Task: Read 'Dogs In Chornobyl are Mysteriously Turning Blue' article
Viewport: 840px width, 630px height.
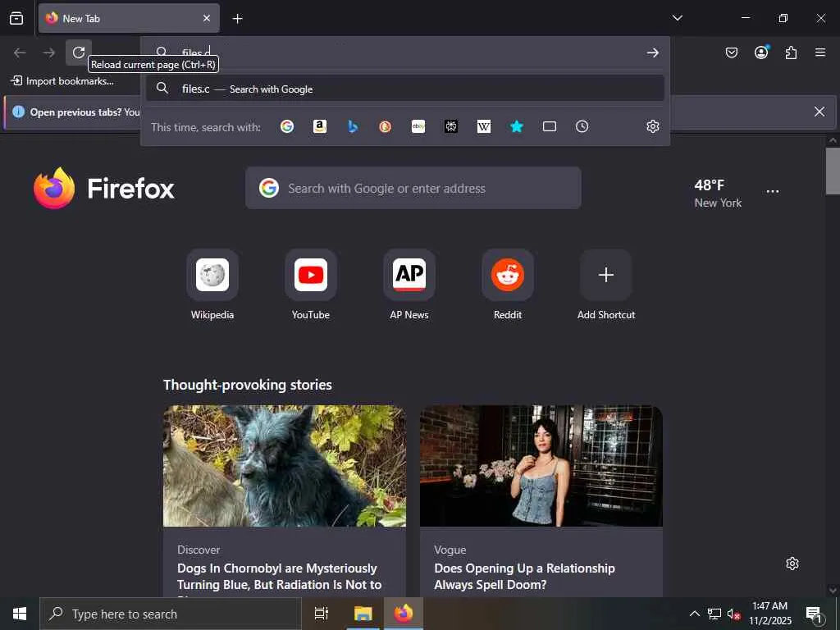Action: coord(279,576)
